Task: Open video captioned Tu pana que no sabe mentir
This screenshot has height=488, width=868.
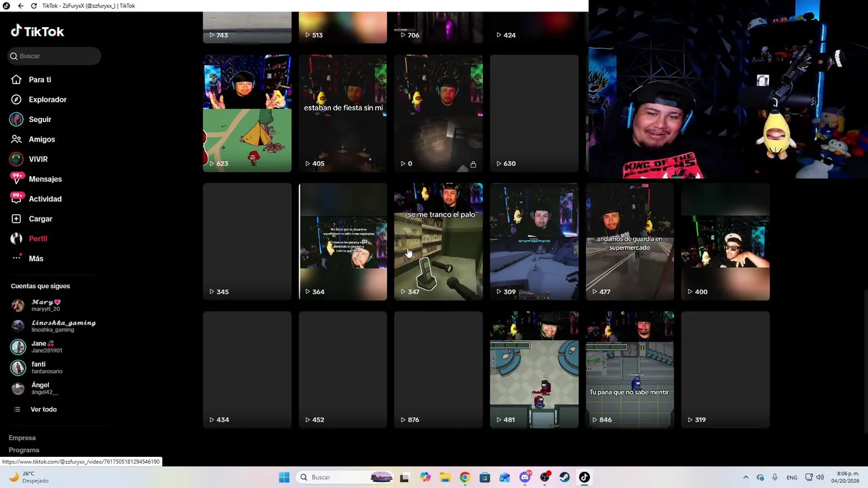Action: point(630,369)
